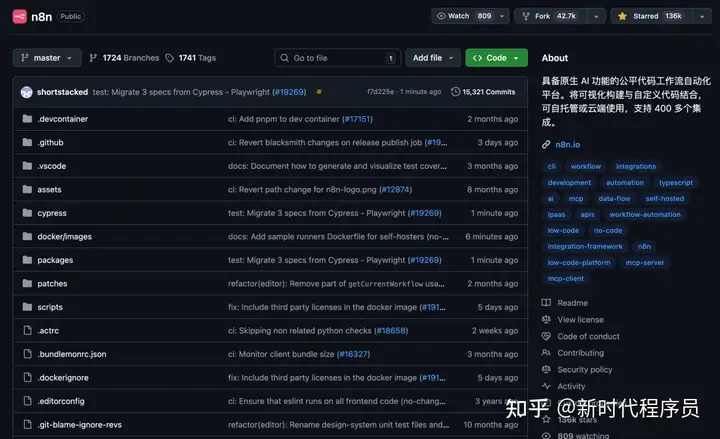This screenshot has height=439, width=720.
Task: Open the Contributing link
Action: click(x=581, y=353)
